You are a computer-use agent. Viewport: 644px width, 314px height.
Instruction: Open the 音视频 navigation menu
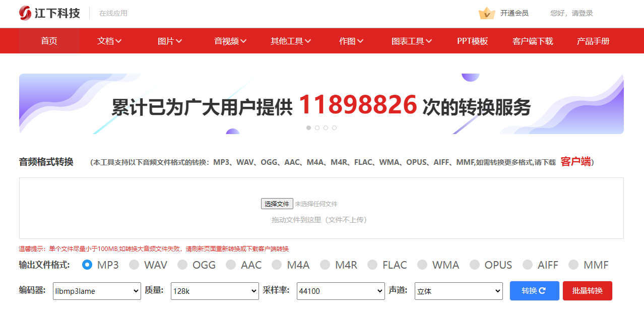click(x=230, y=41)
